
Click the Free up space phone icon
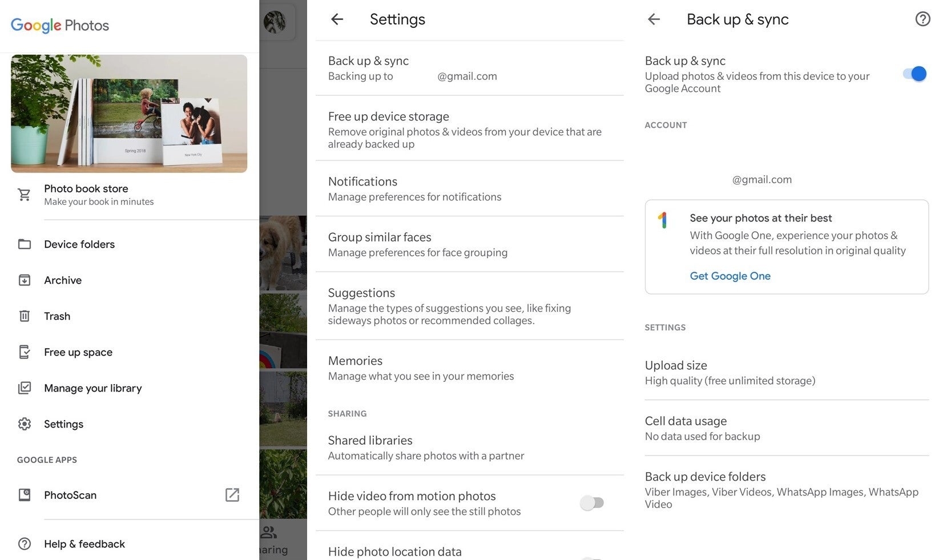(x=24, y=352)
